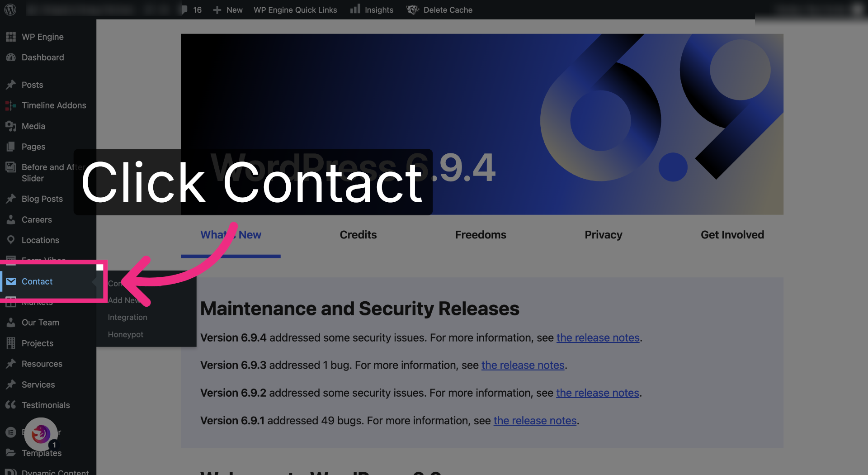Click the Templates folder icon

pos(11,453)
